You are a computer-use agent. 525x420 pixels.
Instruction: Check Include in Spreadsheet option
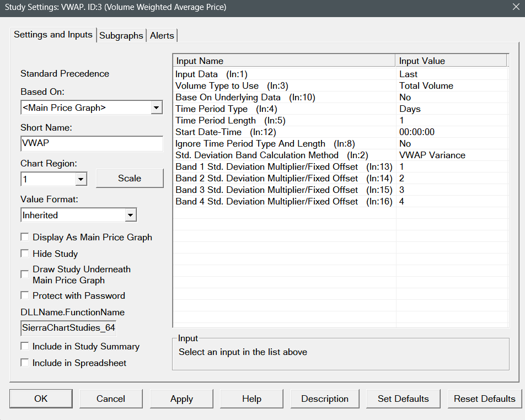(x=25, y=363)
